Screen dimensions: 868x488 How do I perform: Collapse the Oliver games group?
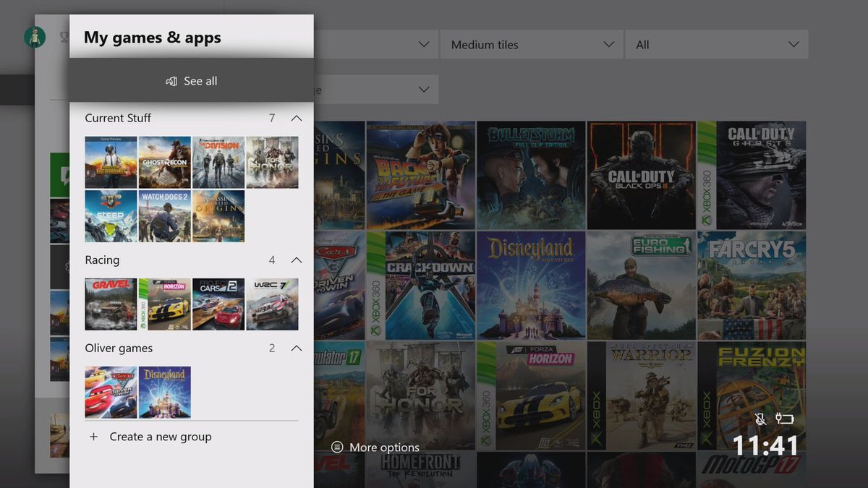tap(296, 348)
